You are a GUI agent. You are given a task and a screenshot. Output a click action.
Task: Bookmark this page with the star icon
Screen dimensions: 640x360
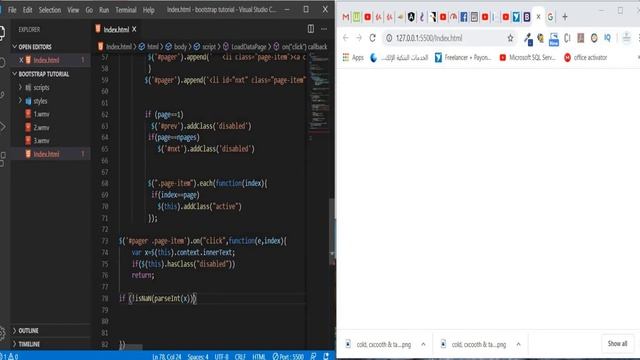510,38
